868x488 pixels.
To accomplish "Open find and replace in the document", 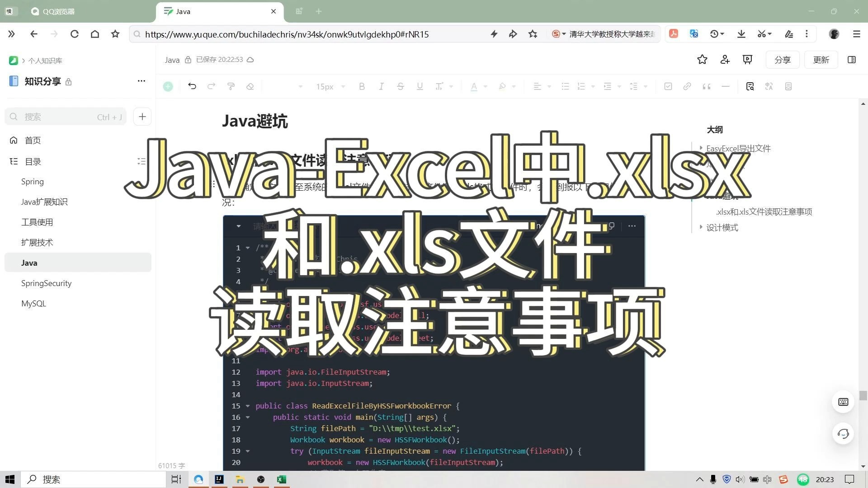I will pos(750,86).
